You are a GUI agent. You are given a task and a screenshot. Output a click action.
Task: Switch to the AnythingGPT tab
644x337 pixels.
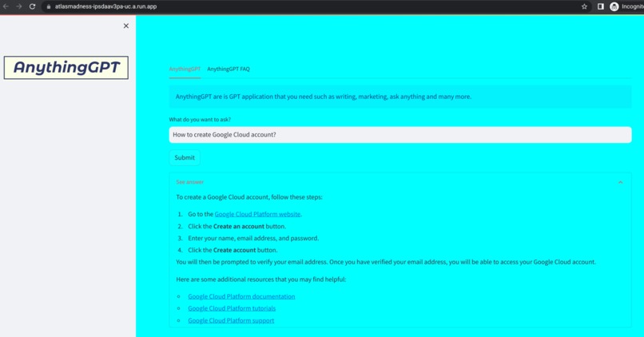pyautogui.click(x=185, y=69)
